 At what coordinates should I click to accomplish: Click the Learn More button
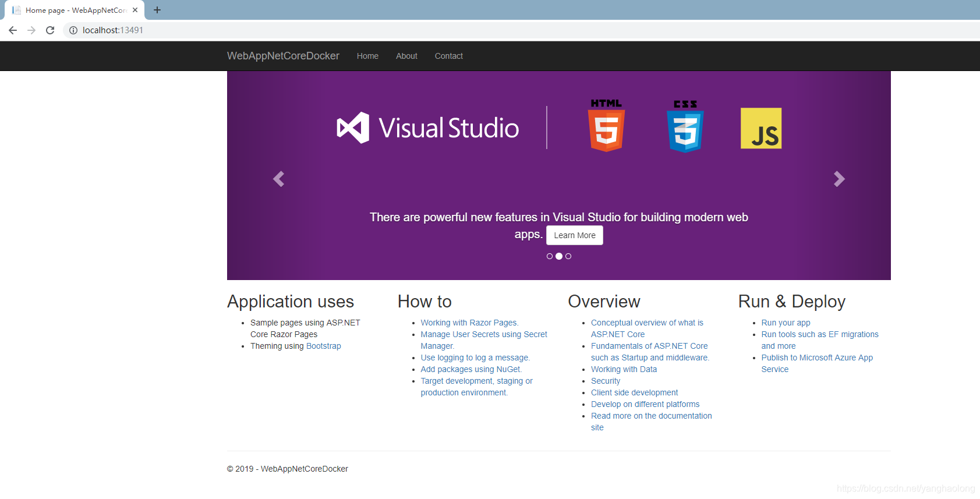click(x=575, y=235)
